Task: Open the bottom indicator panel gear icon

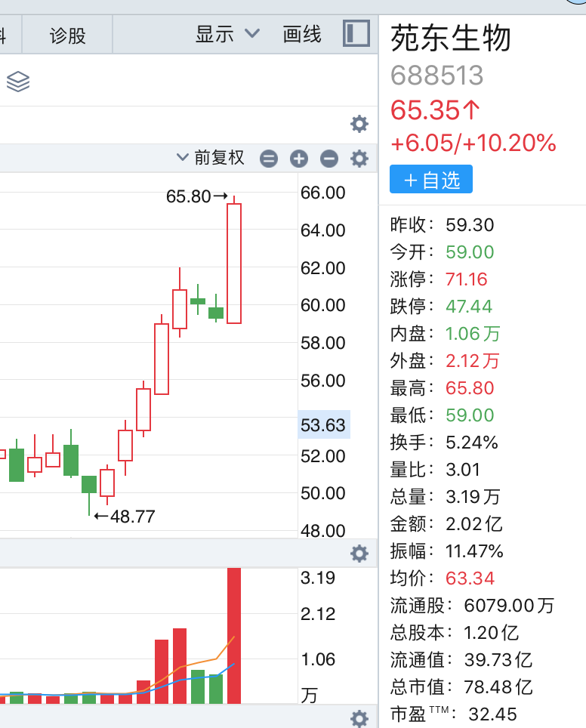Action: pyautogui.click(x=359, y=718)
